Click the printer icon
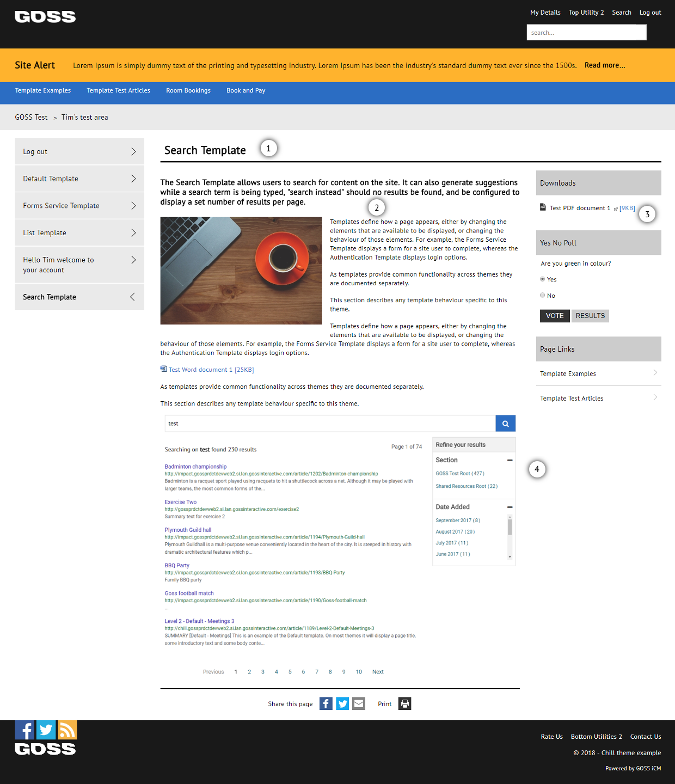This screenshot has width=675, height=784. 404,703
